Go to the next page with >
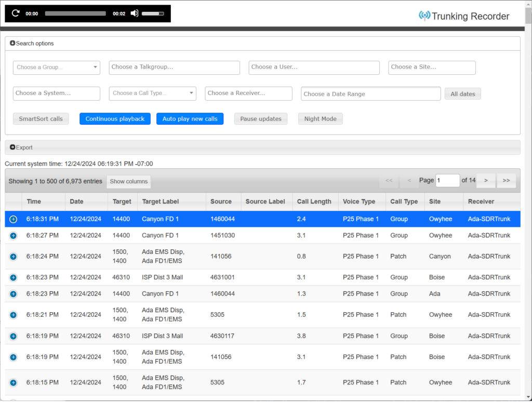 (x=486, y=180)
